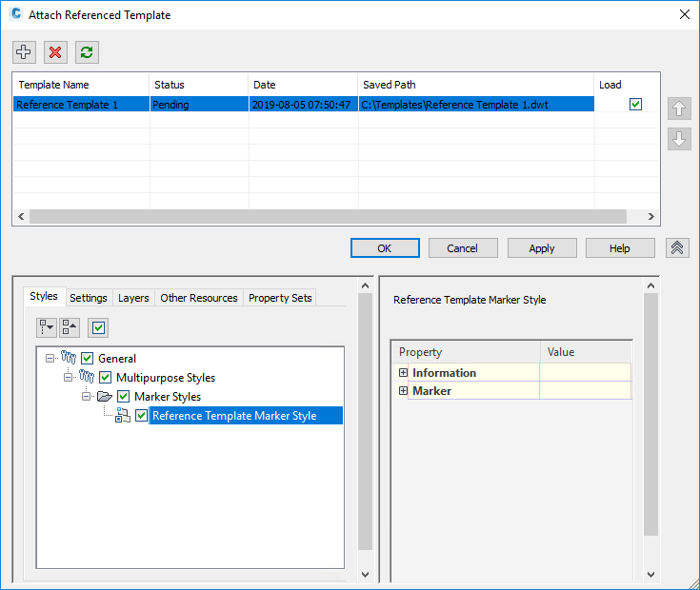Click the Cancel button

463,248
